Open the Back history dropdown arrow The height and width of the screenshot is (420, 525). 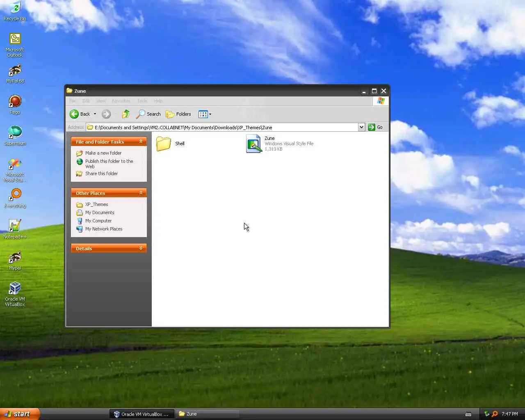pyautogui.click(x=95, y=114)
